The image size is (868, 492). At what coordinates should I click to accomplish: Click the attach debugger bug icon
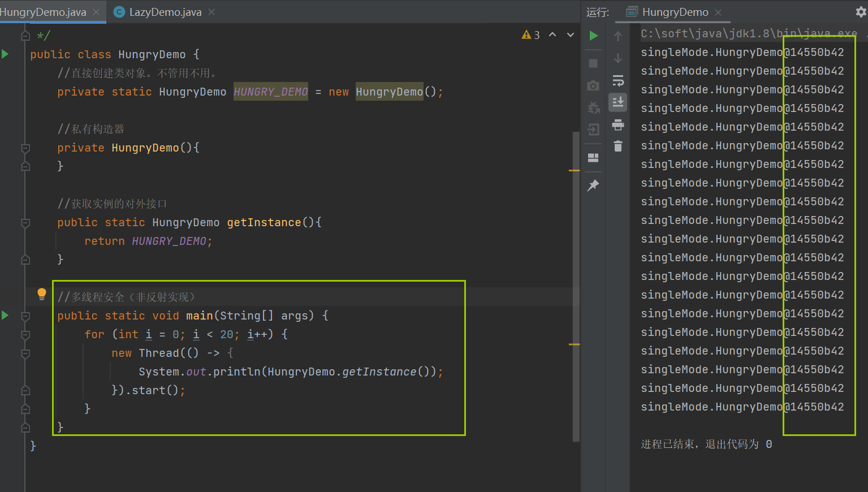(x=593, y=107)
